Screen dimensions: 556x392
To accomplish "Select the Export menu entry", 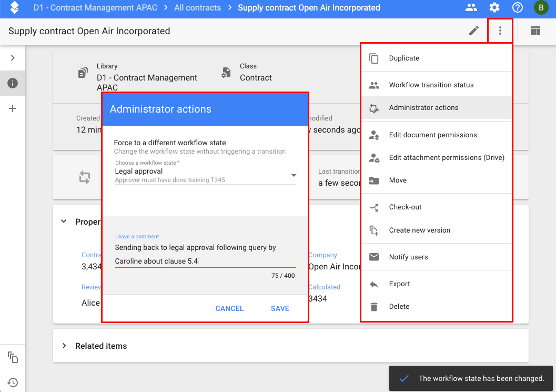I will click(436, 284).
